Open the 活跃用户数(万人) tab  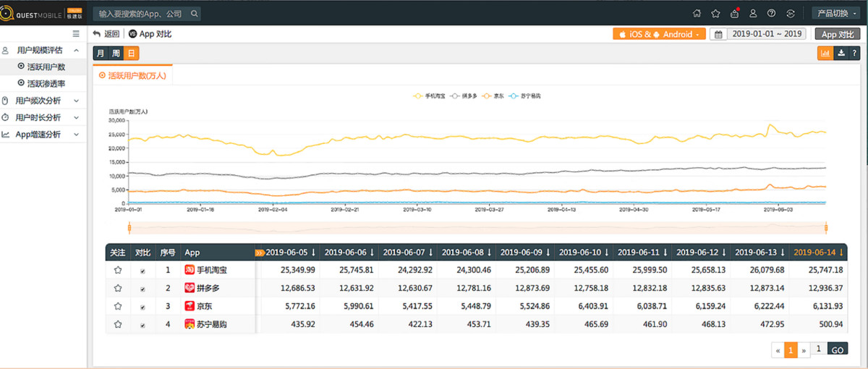132,75
